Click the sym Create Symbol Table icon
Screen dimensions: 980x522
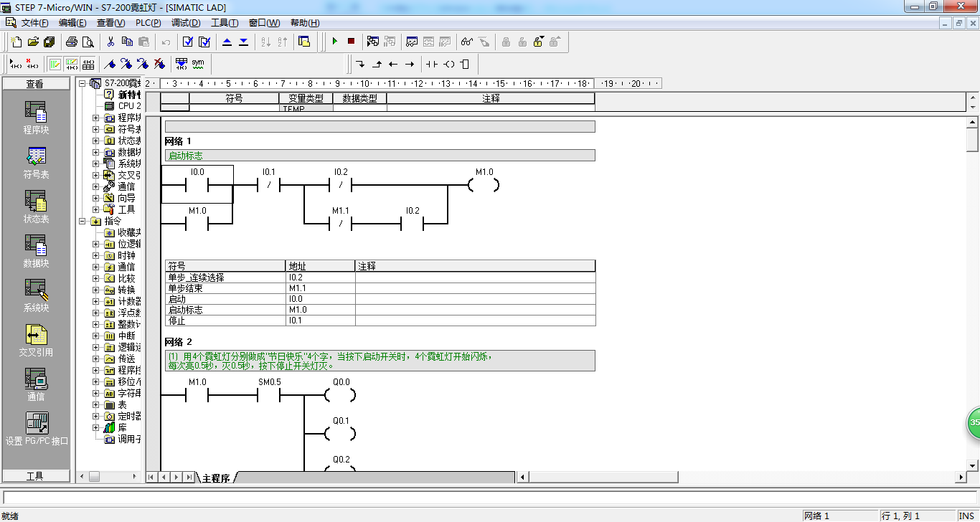click(x=198, y=64)
